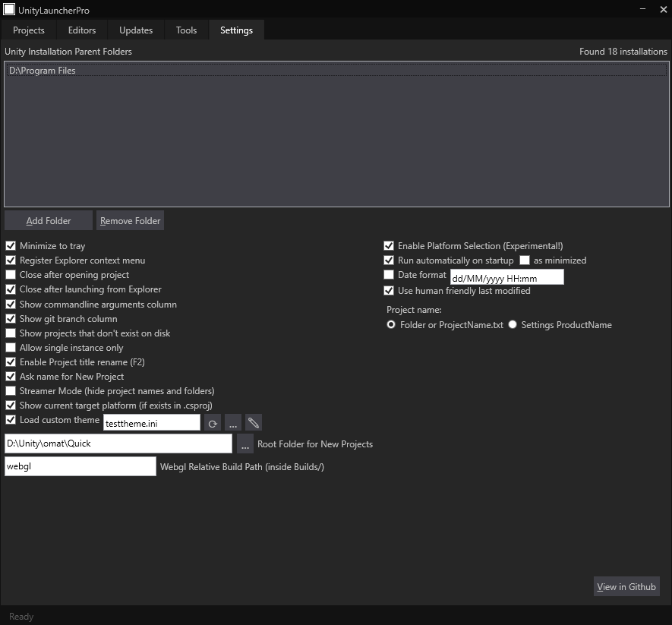This screenshot has width=672, height=625.
Task: Select Settings ProductName radio button
Action: pyautogui.click(x=513, y=325)
